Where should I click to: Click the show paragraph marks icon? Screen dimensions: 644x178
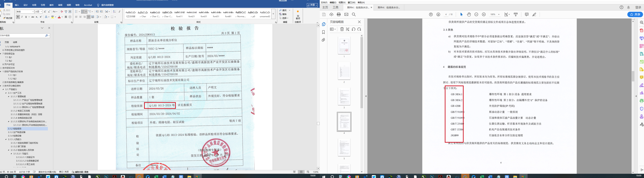119,12
